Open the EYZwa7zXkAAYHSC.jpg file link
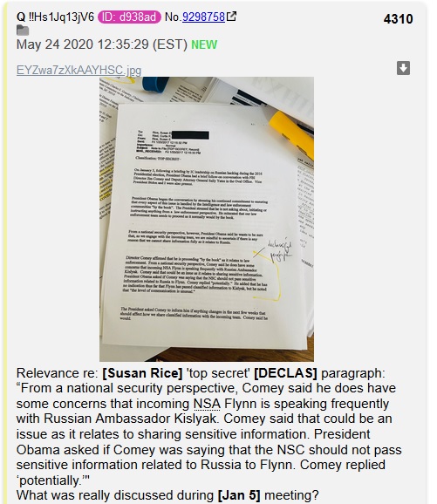Screen dimensions: 437x504 [79, 70]
